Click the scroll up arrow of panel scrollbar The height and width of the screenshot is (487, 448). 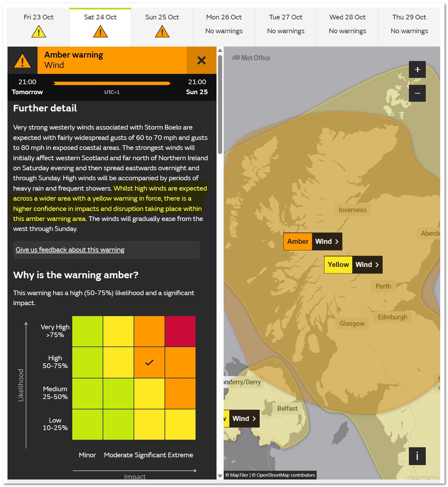click(220, 50)
